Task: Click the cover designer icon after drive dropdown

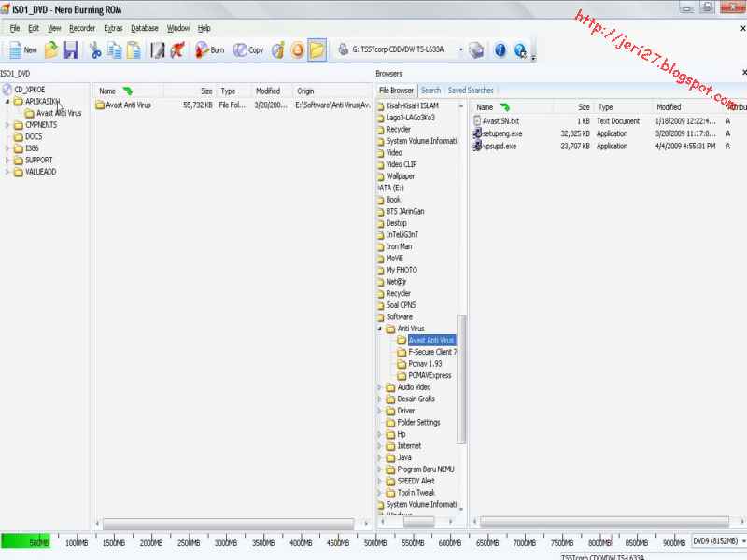Action: pos(476,49)
